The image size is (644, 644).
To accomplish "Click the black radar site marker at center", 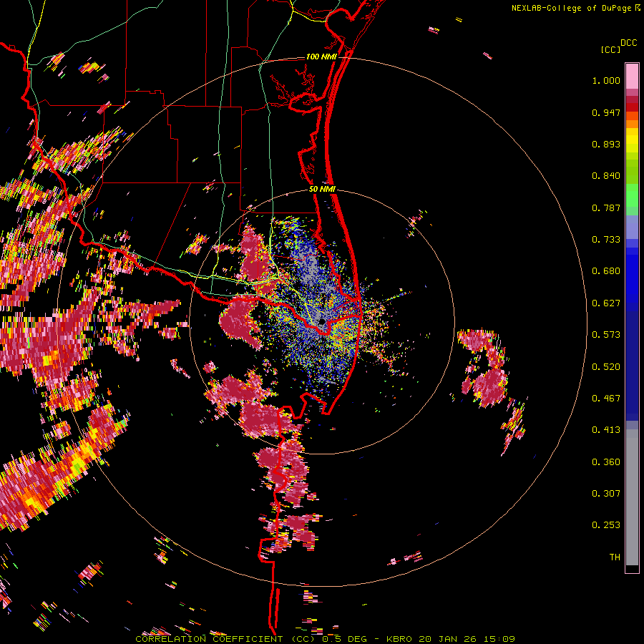I will 321,321.
